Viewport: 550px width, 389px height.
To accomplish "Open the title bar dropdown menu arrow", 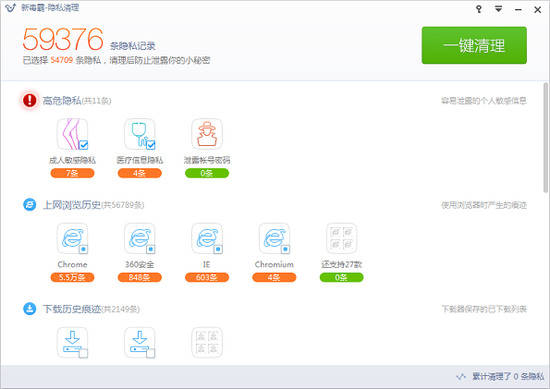I will click(498, 9).
